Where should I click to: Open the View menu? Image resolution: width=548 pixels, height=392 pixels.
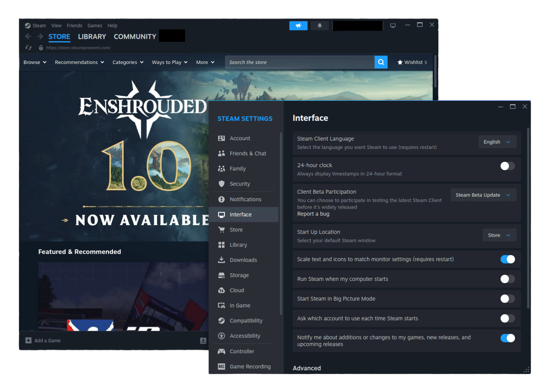click(x=56, y=25)
